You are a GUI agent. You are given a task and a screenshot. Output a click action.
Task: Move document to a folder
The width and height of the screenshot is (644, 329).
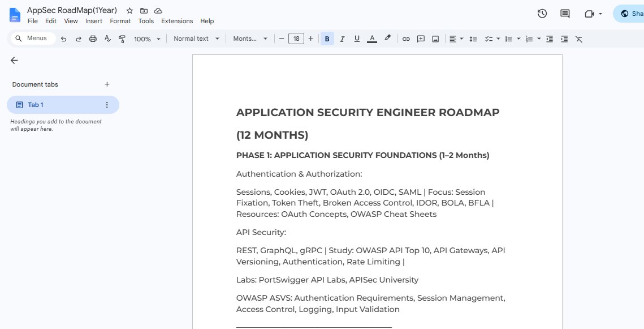(144, 11)
